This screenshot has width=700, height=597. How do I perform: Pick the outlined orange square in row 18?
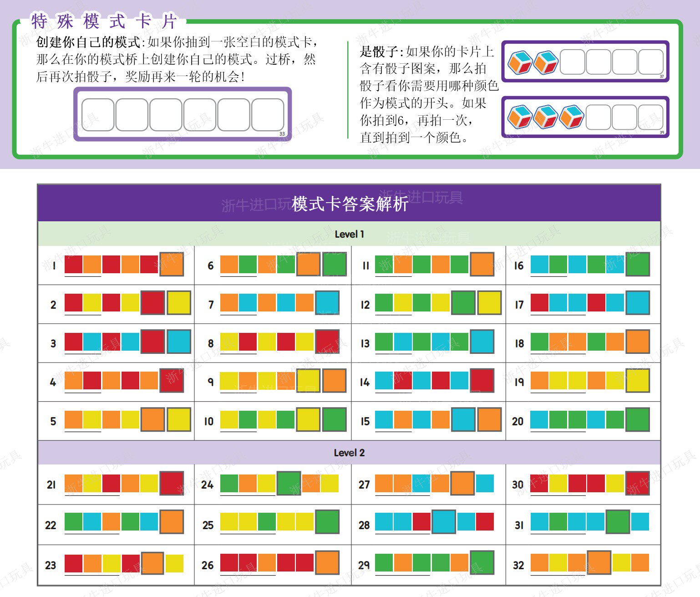(638, 342)
